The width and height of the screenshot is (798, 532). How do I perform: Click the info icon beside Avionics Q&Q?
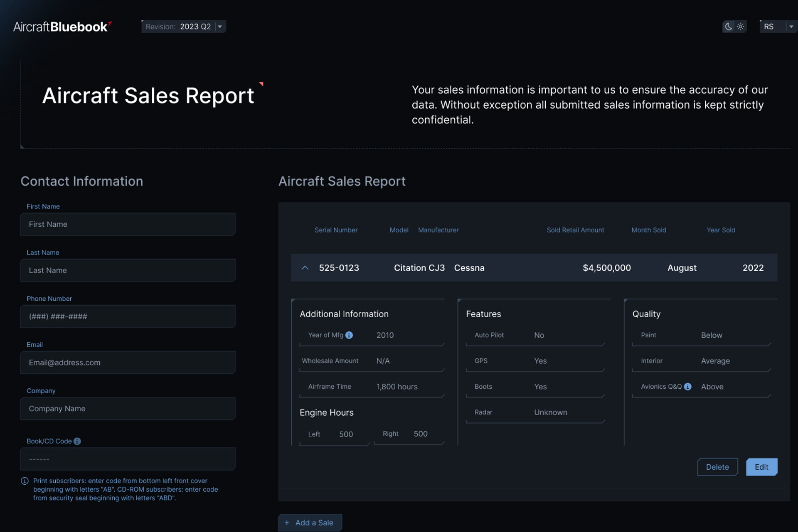[688, 387]
